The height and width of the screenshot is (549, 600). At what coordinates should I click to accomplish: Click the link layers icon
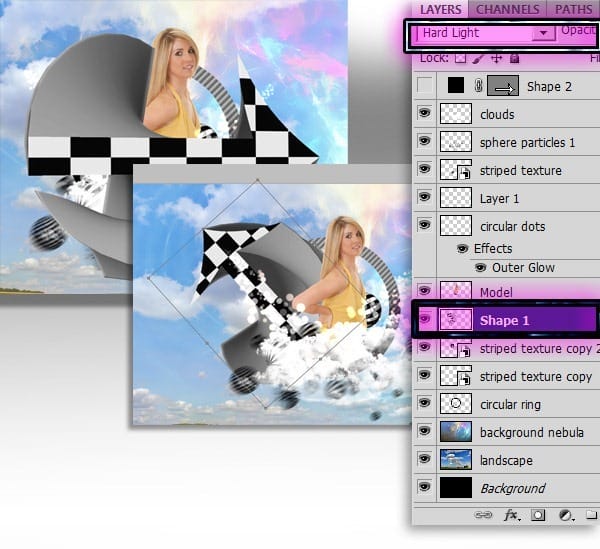coord(483,516)
